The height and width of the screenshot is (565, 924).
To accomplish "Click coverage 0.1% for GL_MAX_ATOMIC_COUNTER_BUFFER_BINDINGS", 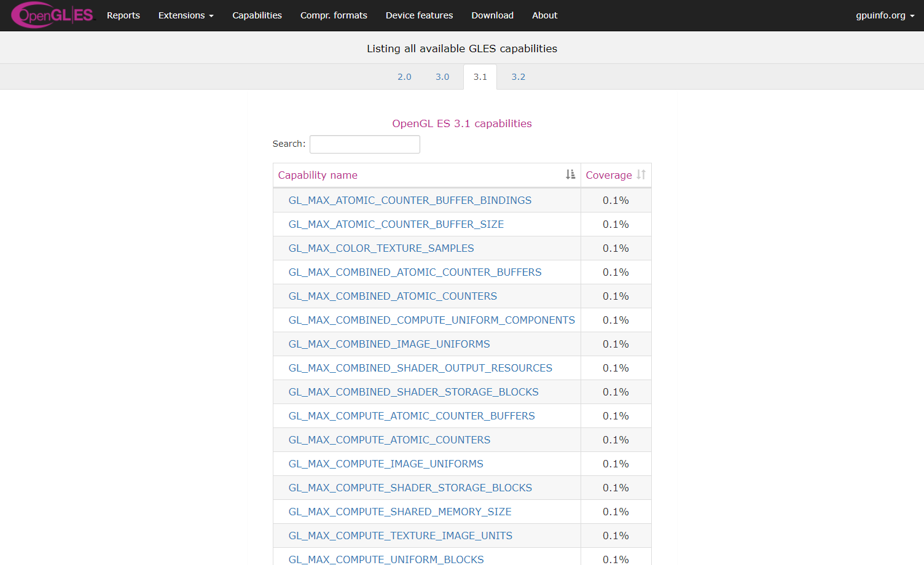I will tap(616, 200).
